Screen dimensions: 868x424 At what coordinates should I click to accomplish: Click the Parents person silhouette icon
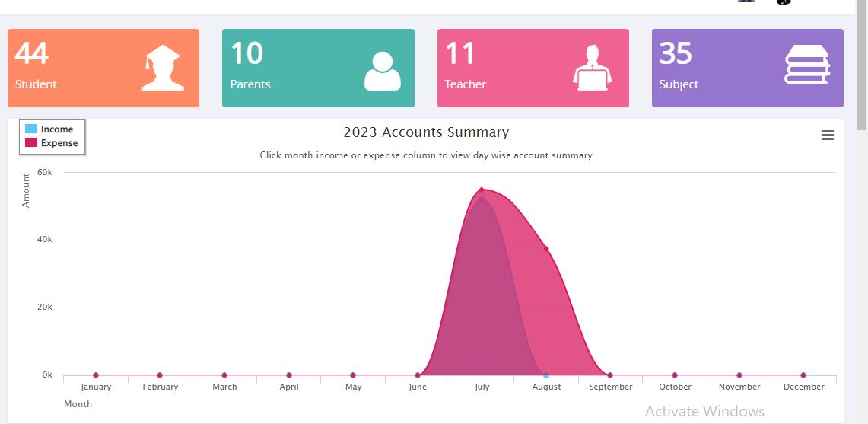tap(382, 71)
